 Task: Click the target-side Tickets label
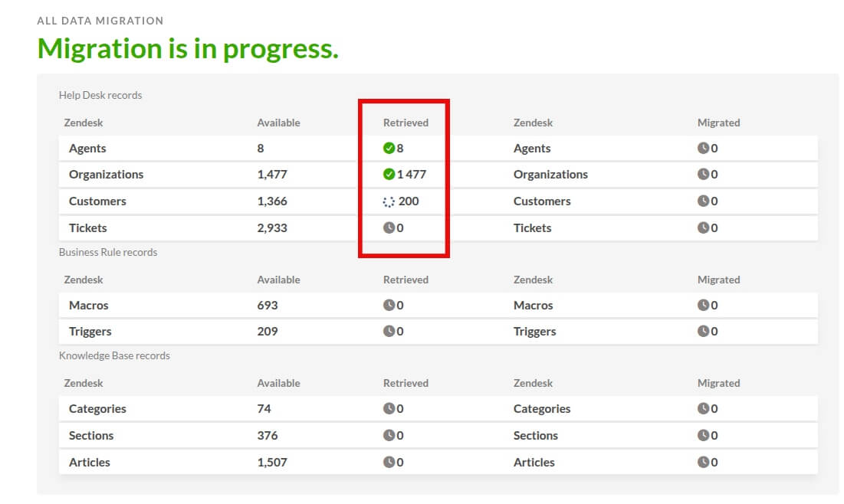532,227
